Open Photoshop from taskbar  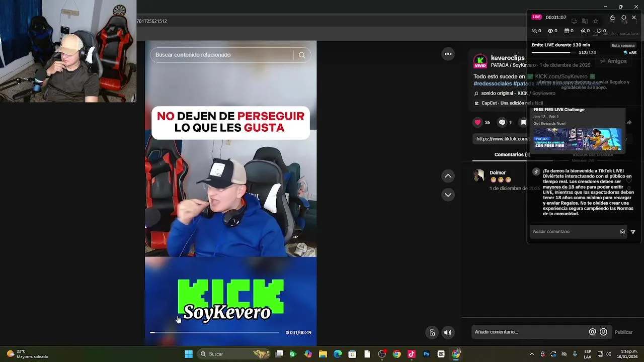click(426, 354)
